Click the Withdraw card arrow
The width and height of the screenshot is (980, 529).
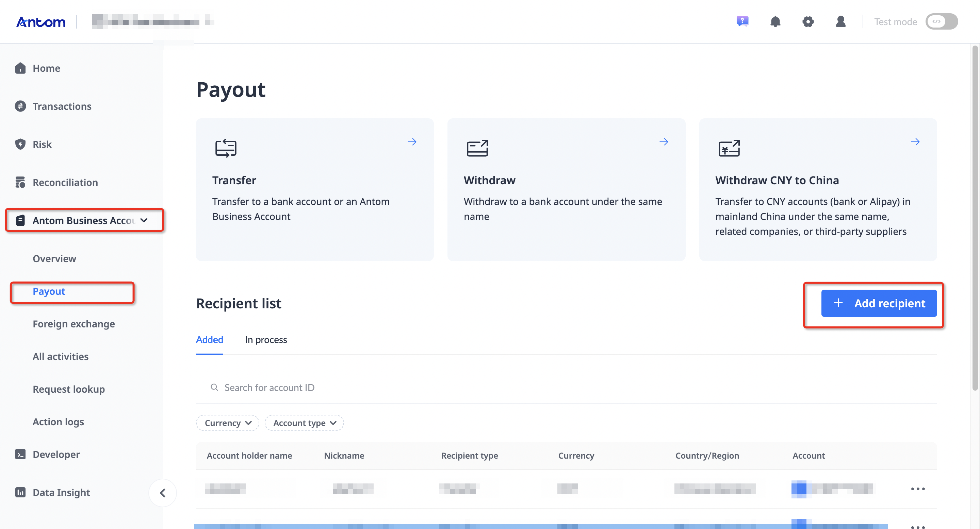tap(664, 142)
